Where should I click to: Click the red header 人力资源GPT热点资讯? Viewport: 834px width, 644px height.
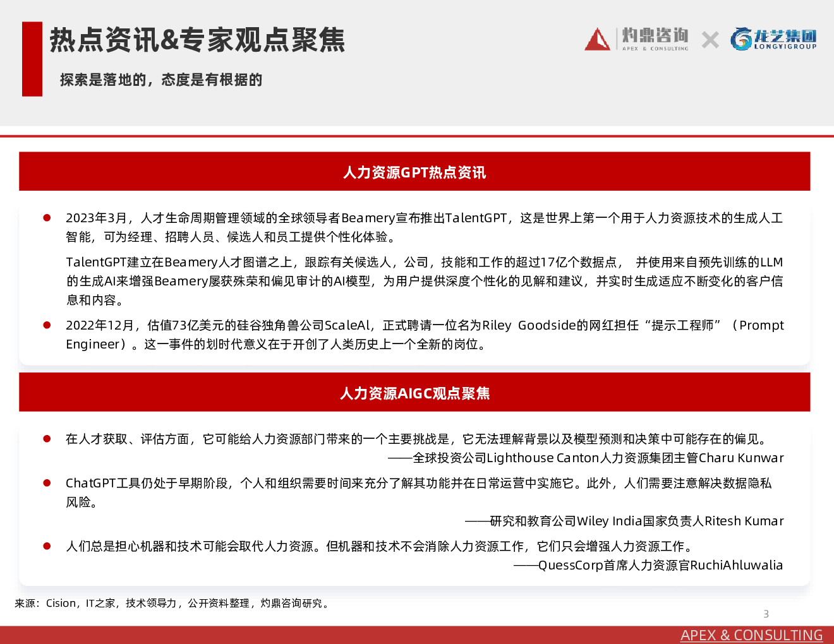click(414, 172)
